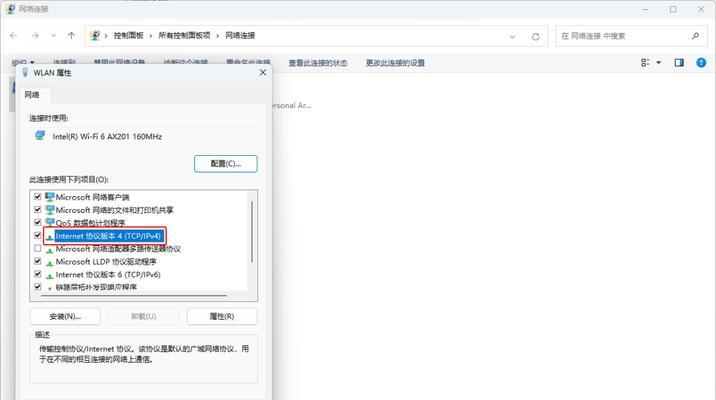Toggle the Microsoft 网络的文件和打印机共享 checkbox

click(x=38, y=210)
